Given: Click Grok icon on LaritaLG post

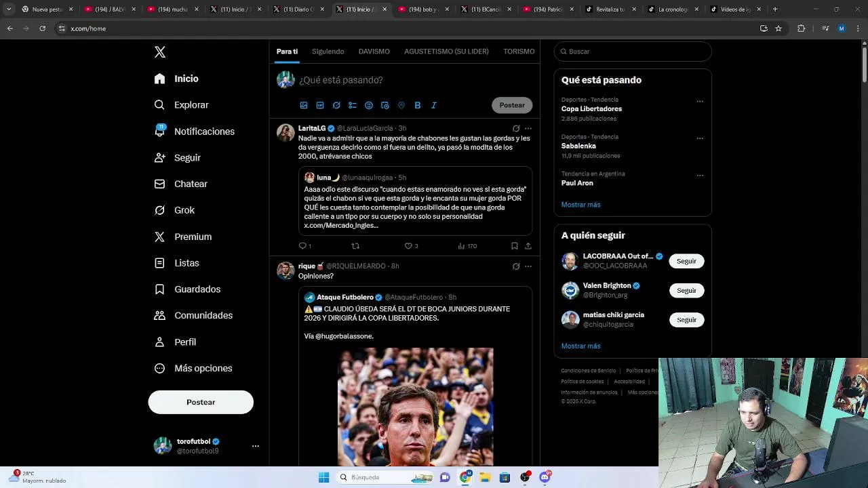Looking at the screenshot, I should (x=516, y=128).
